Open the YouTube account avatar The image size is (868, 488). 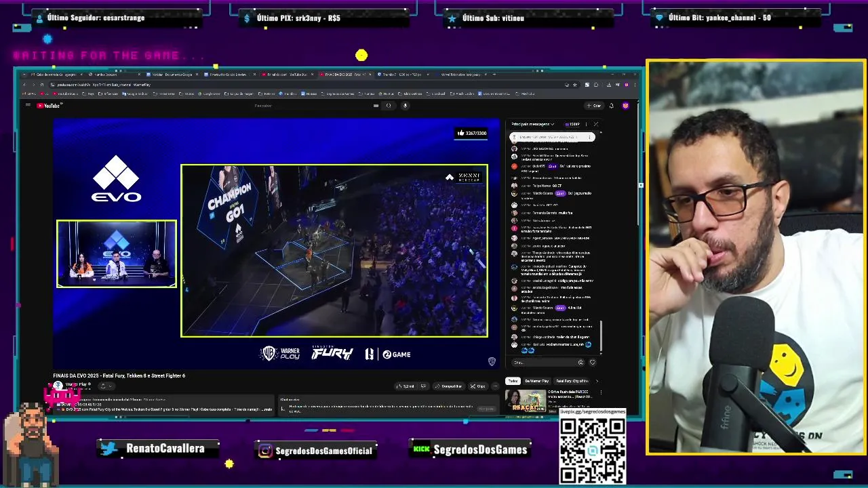tap(625, 106)
